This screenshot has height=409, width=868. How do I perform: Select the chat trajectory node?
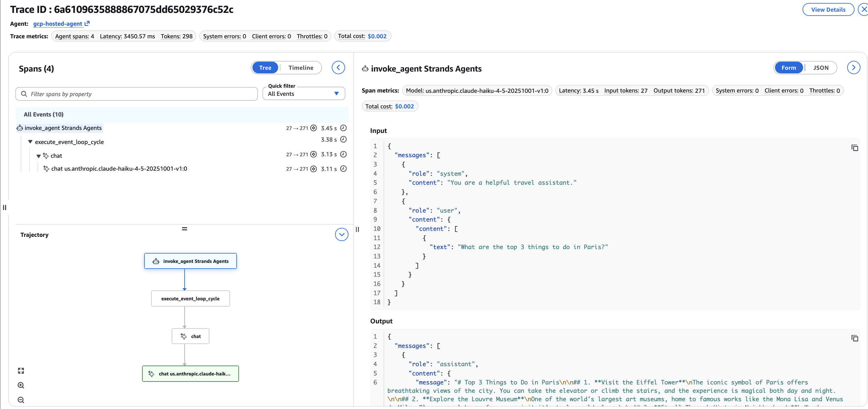point(191,336)
